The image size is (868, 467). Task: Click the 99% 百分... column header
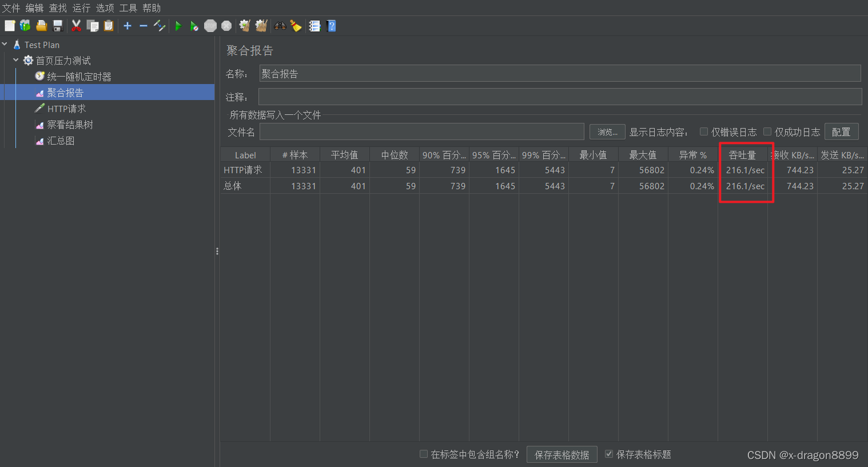544,155
